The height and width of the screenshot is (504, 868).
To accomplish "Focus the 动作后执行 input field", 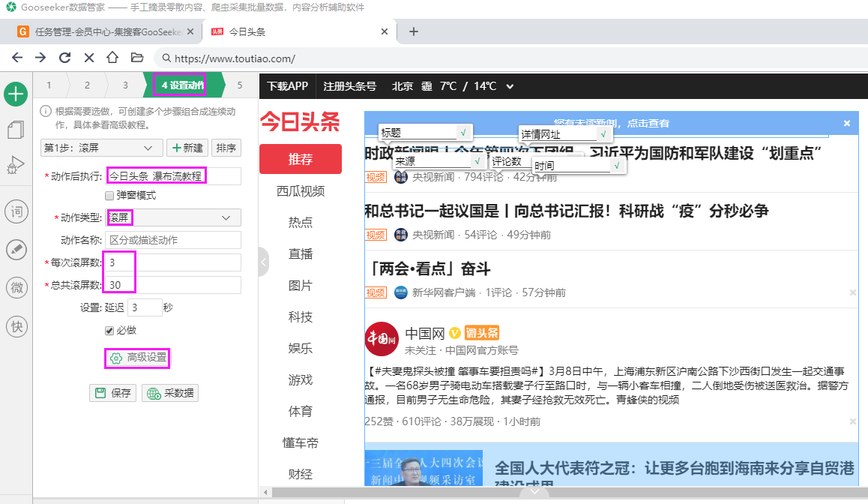I will [x=173, y=176].
